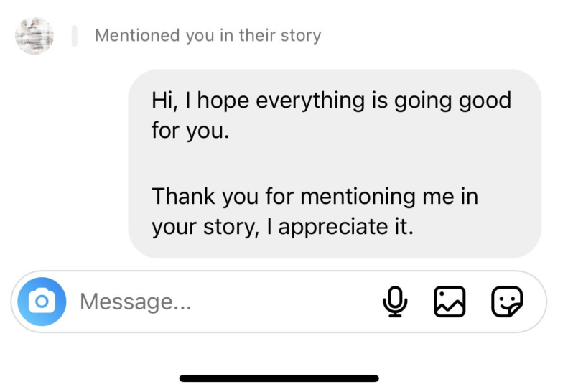Click the gray bar beside the story mention
The width and height of the screenshot is (568, 392).
(x=74, y=35)
